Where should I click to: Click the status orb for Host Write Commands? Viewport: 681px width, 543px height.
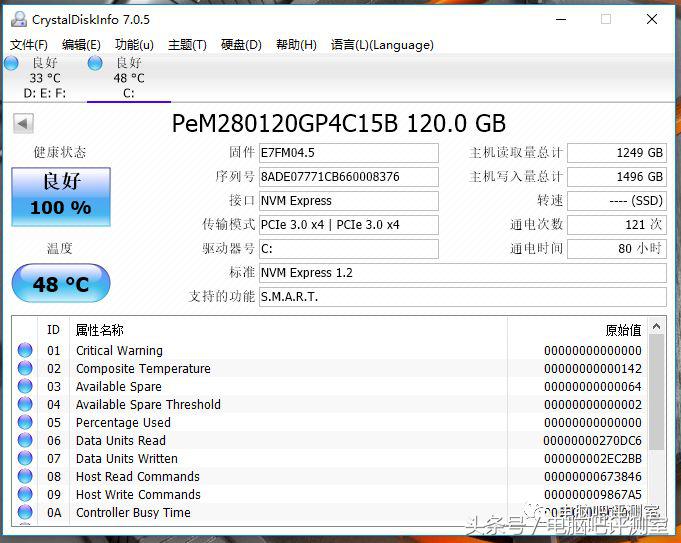(25, 494)
